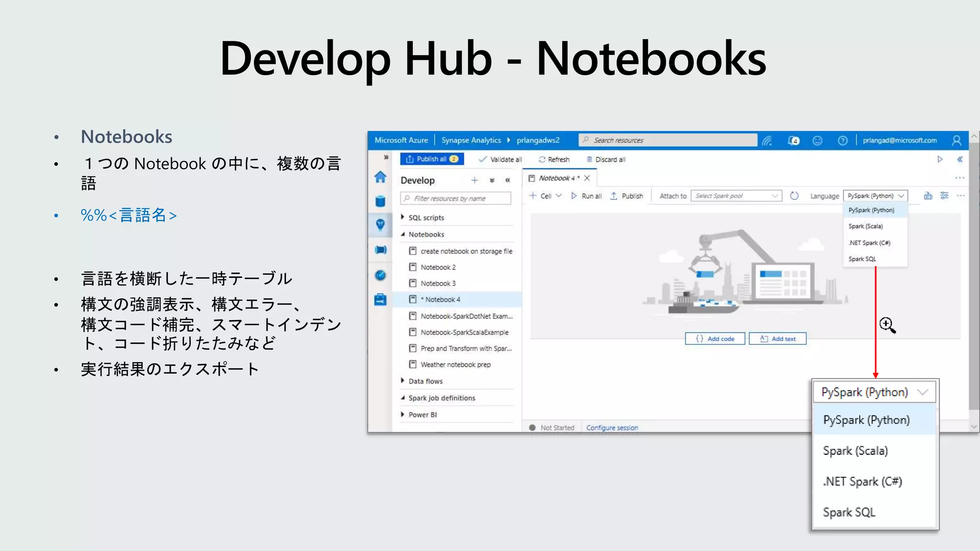980x551 pixels.
Task: Open the Configure session link
Action: tap(612, 428)
